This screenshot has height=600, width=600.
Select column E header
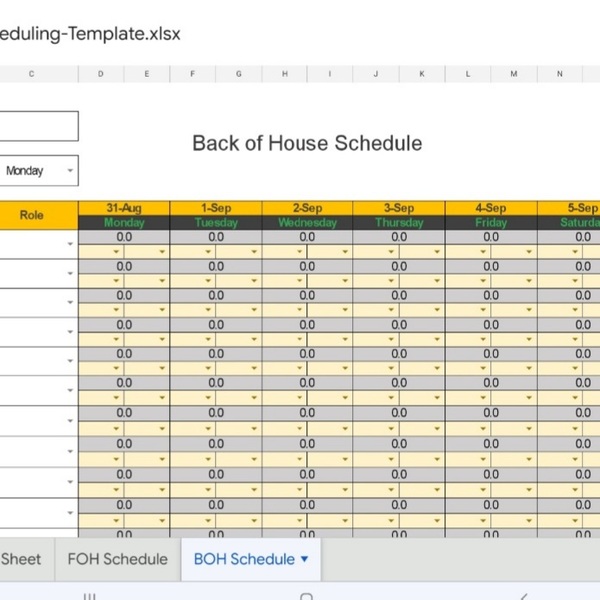click(x=147, y=74)
